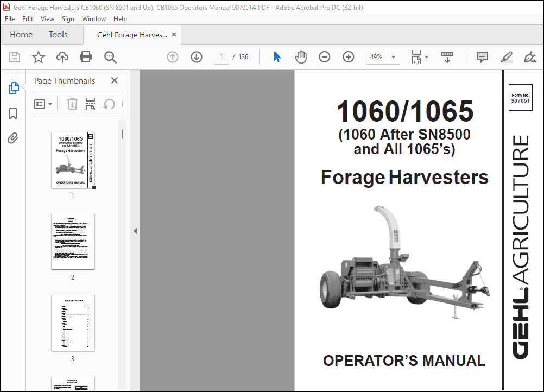The height and width of the screenshot is (392, 544).
Task: Zoom out with minus icon
Action: (x=324, y=57)
